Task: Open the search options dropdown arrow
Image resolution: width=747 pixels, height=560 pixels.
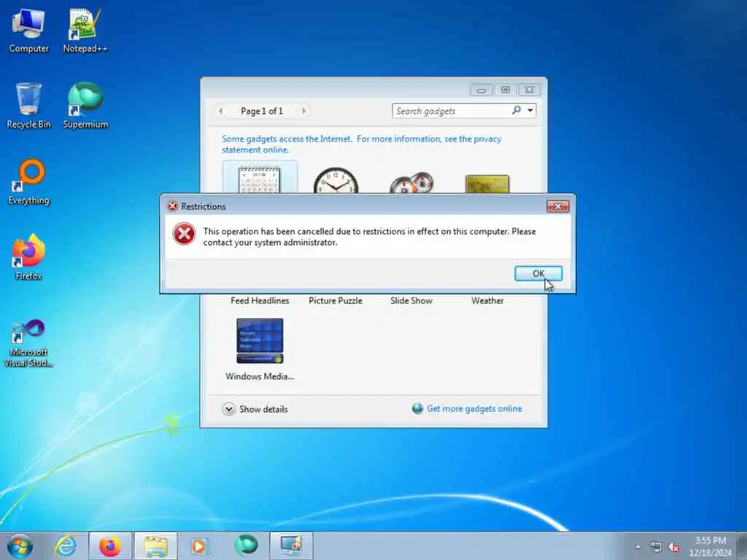Action: click(530, 111)
